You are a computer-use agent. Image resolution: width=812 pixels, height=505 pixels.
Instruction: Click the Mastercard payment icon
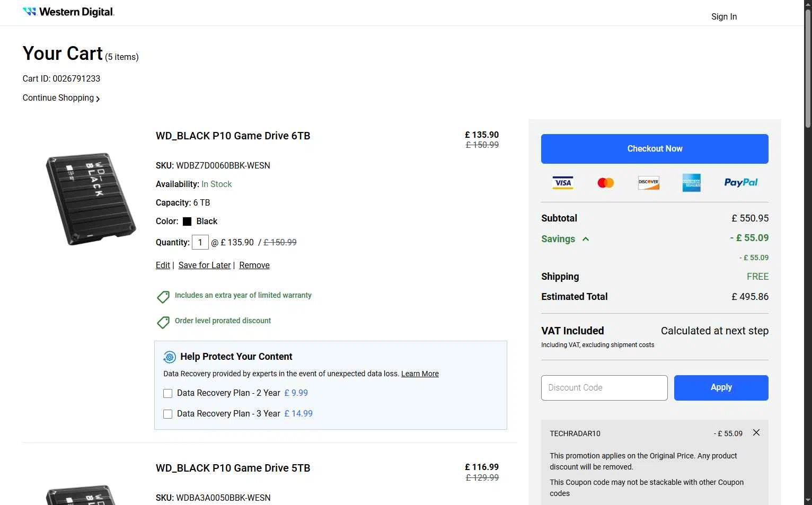click(606, 183)
